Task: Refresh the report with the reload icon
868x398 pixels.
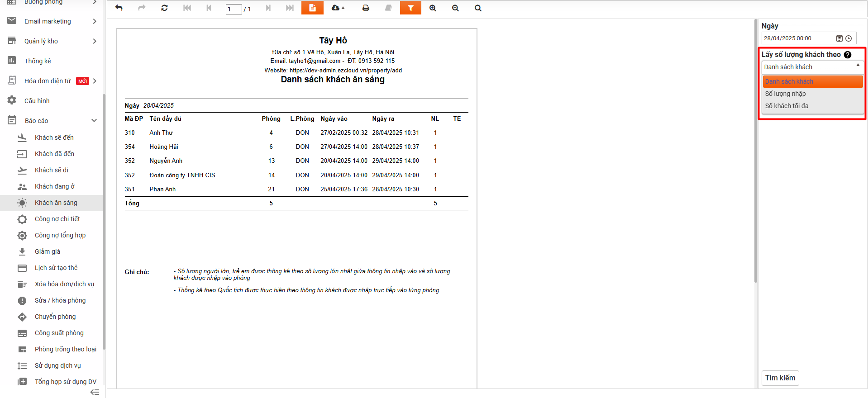Action: pyautogui.click(x=164, y=8)
